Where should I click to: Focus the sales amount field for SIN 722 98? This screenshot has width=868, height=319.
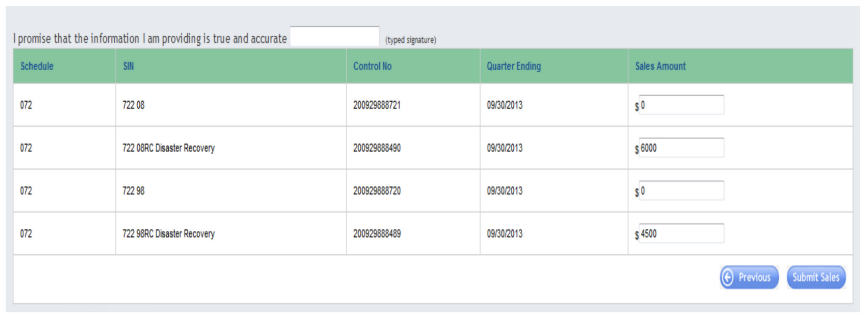(681, 191)
